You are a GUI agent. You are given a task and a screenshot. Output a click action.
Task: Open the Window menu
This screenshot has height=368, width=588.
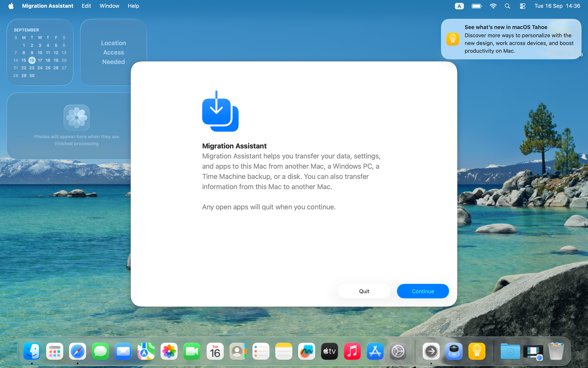point(109,6)
